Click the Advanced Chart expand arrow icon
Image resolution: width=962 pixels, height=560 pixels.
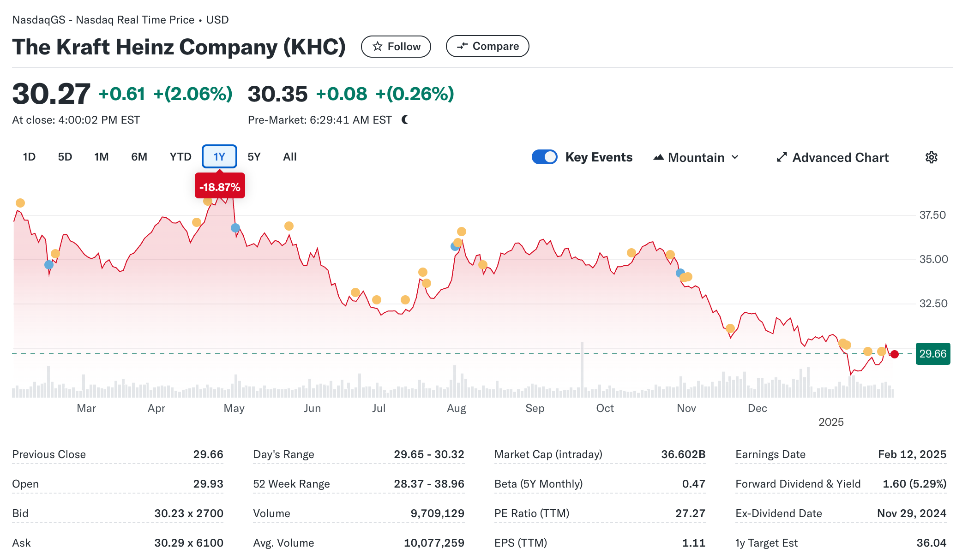point(781,157)
